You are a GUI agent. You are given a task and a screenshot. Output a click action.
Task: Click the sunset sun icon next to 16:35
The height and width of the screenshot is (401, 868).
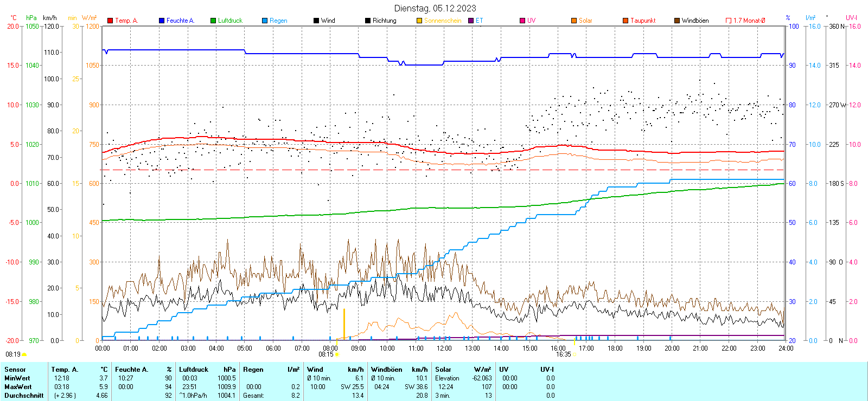(x=575, y=354)
